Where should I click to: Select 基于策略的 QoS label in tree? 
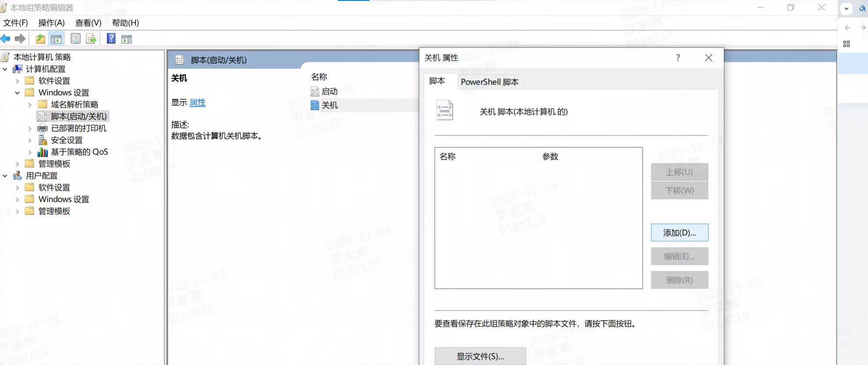click(79, 152)
